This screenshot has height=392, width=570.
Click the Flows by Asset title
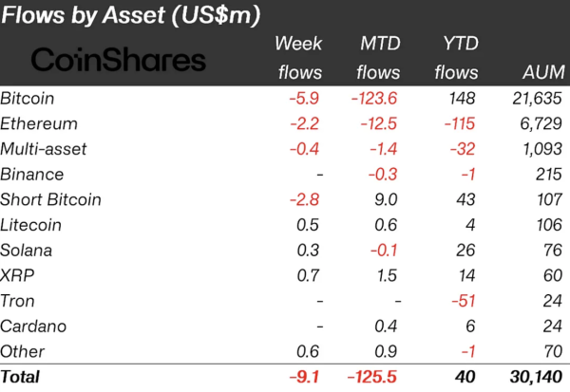point(133,16)
